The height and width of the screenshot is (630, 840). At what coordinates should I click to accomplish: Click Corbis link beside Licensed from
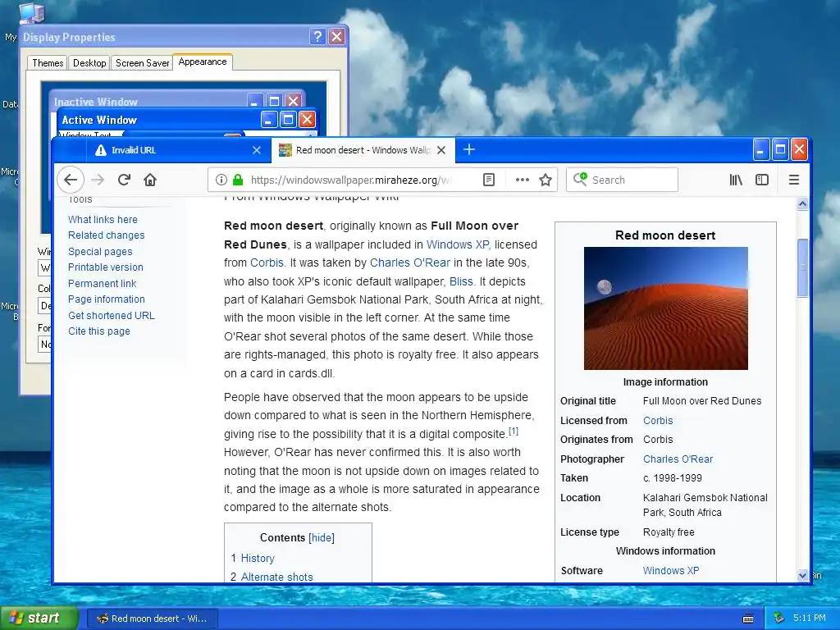pyautogui.click(x=658, y=421)
